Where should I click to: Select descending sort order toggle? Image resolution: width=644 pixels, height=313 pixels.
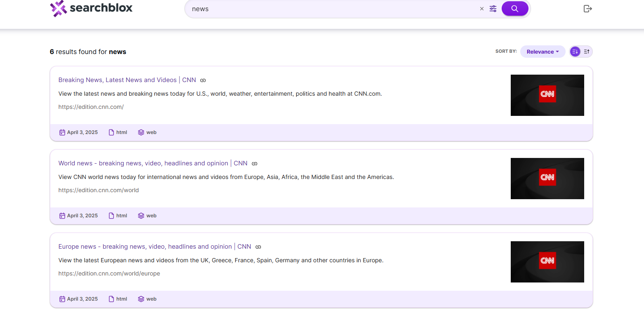click(x=575, y=52)
